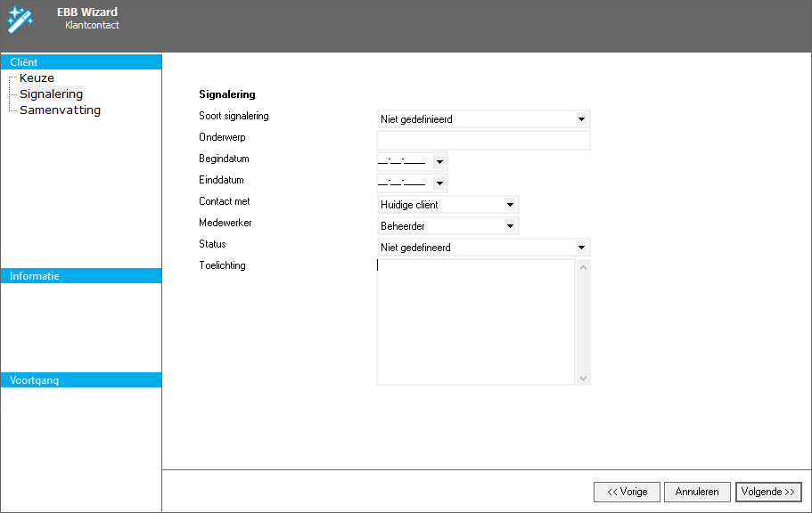The height and width of the screenshot is (513, 812).
Task: Click in the Toelichting text area
Action: pyautogui.click(x=476, y=322)
